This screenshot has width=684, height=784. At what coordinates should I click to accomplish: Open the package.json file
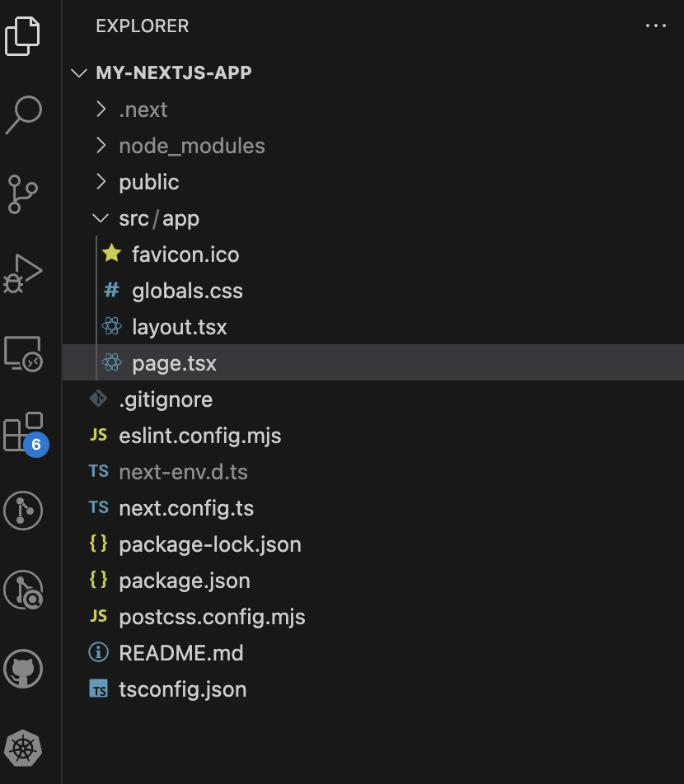point(373,581)
